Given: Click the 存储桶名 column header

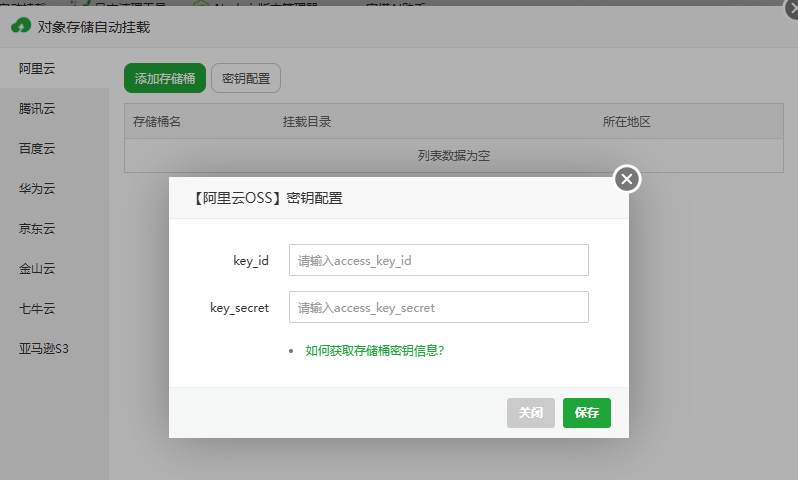Looking at the screenshot, I should pos(157,122).
